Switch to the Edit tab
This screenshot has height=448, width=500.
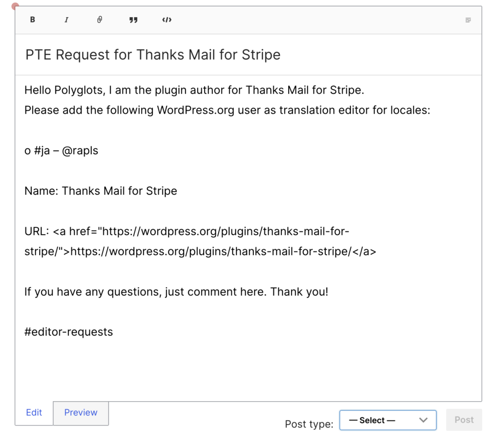34,412
